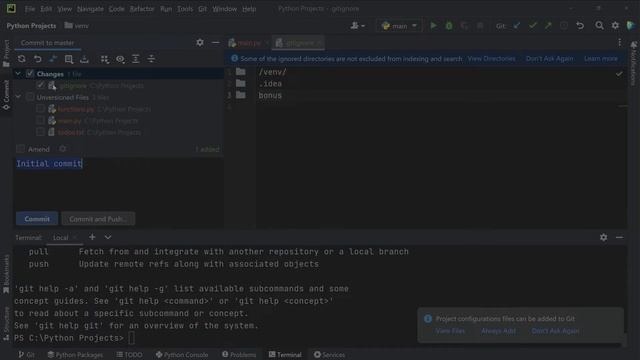Click Don't Ask Again in notification popup
Image resolution: width=640 pixels, height=360 pixels.
[x=555, y=331]
